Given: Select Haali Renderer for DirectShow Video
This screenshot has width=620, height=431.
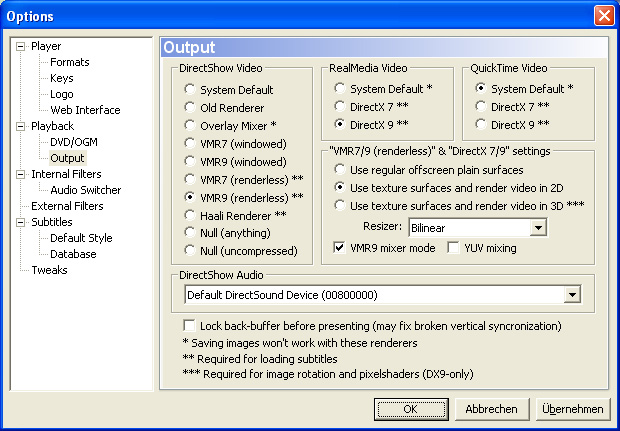Looking at the screenshot, I should pos(189,215).
